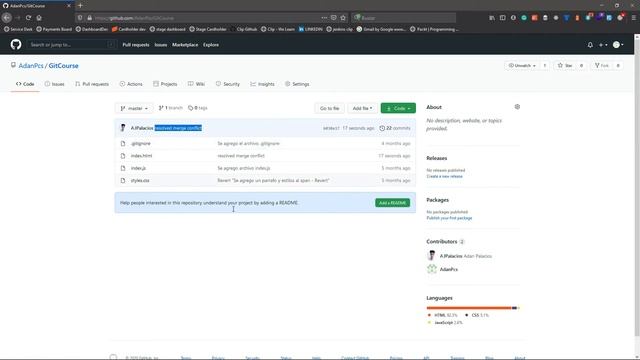Click Create a new release link
The width and height of the screenshot is (640, 360).
point(444,176)
